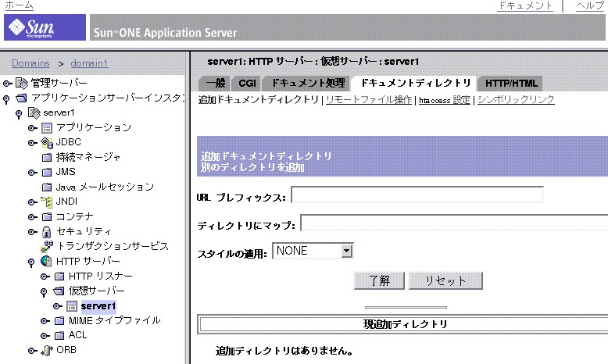Select the ドキュメントディレクトリ tab
Screen dimensions: 608x364
tap(415, 83)
